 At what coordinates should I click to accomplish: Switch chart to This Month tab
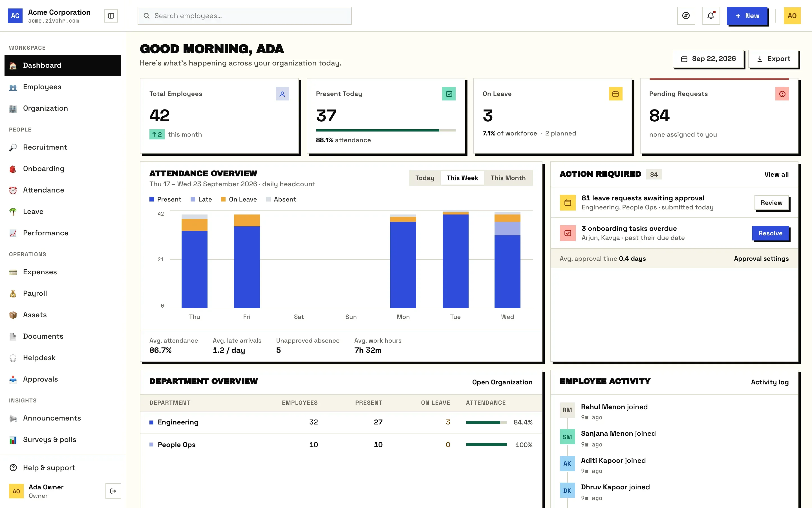(508, 178)
